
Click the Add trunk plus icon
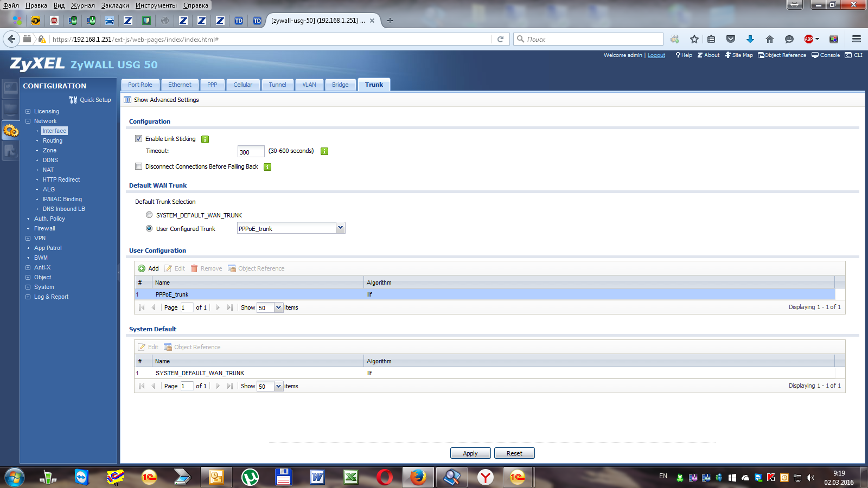(142, 268)
